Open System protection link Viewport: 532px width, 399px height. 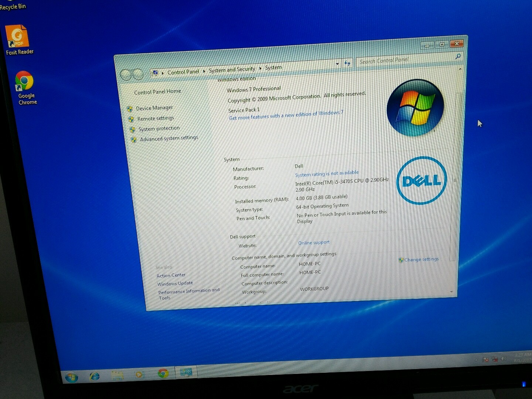point(159,129)
